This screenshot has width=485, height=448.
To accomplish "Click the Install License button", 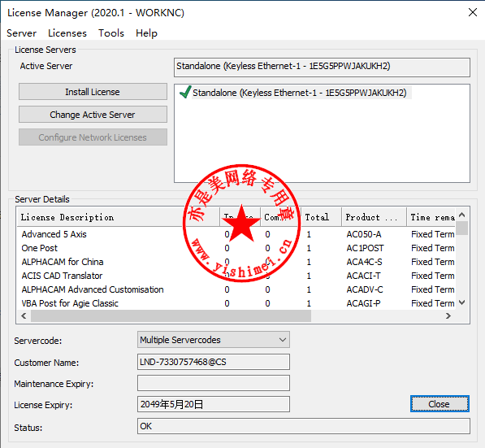I will pos(93,92).
